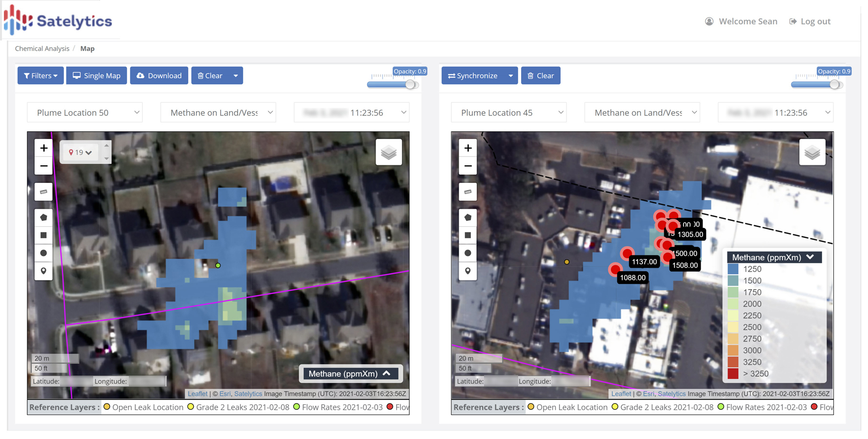868x439 pixels.
Task: Expand the Methane (ppmXm) legend on left map
Action: click(x=350, y=374)
